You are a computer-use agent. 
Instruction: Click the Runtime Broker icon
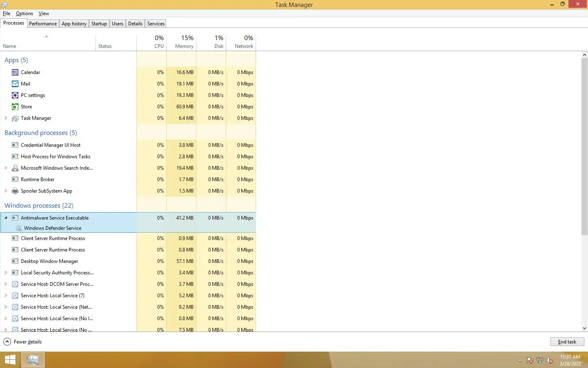[x=15, y=180]
